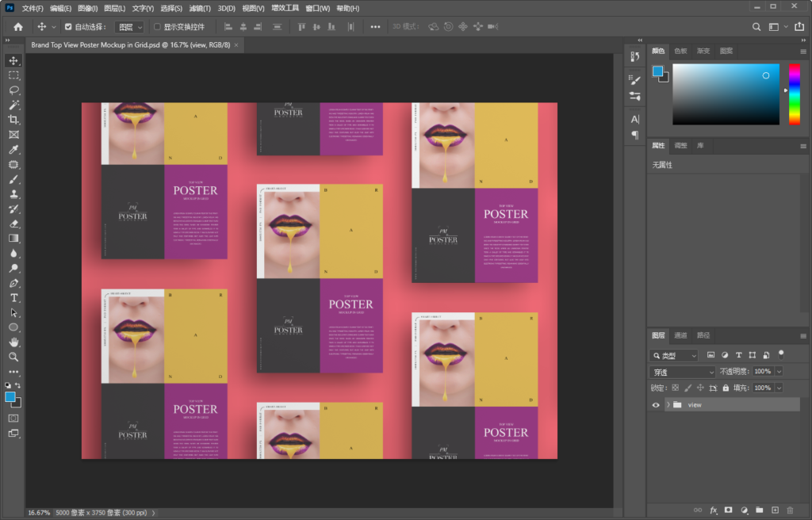Open the search magnifier in options bar
812x520 pixels.
(756, 27)
